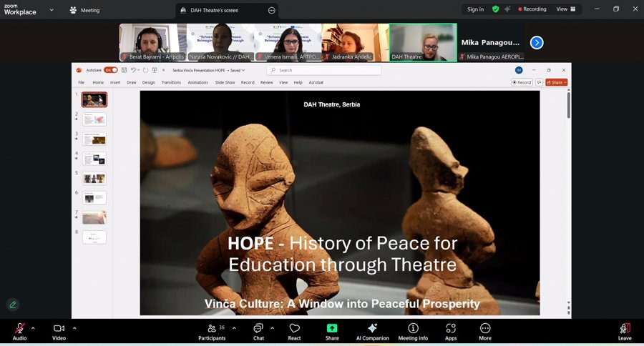Click the Sign in button
This screenshot has width=644, height=346.
click(475, 9)
